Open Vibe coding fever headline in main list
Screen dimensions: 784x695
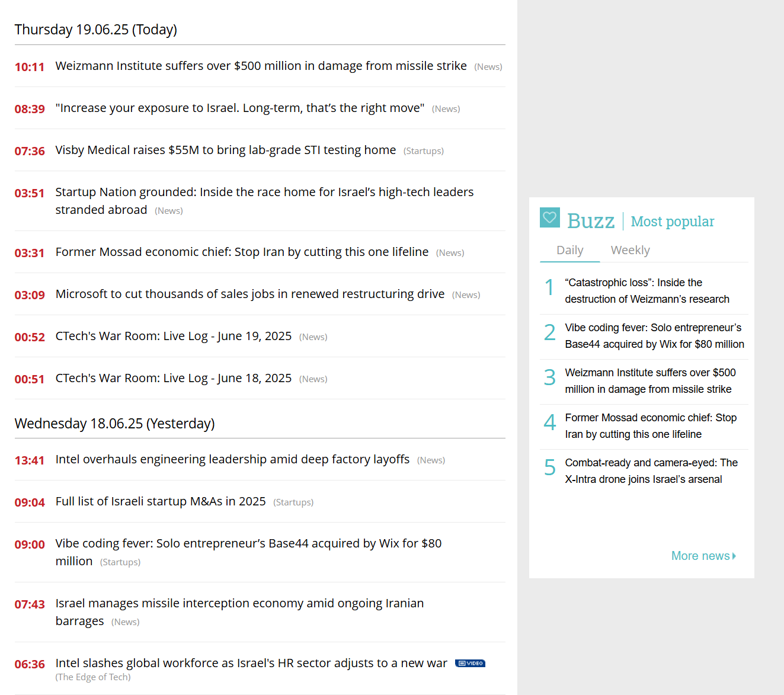click(248, 552)
